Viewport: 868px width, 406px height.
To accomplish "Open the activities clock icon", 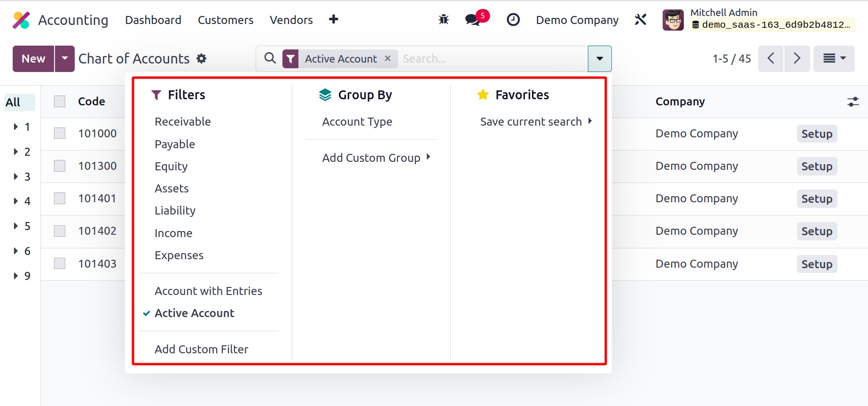I will 513,20.
